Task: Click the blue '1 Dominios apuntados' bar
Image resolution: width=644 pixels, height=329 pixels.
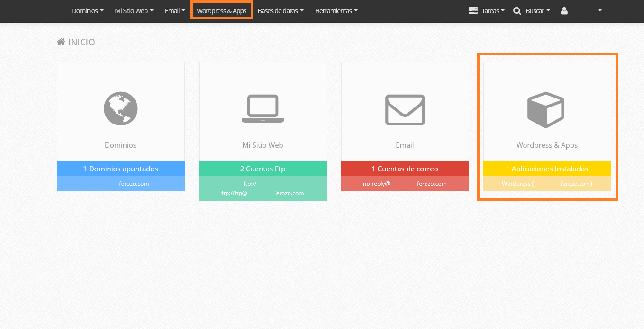Action: tap(121, 169)
